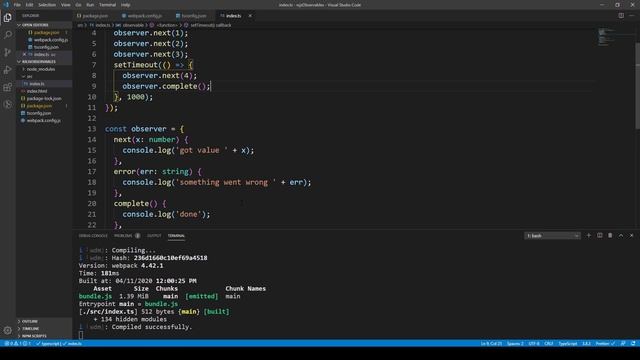This screenshot has width=640, height=360.
Task: Click the Prettier status bar item
Action: click(x=605, y=344)
